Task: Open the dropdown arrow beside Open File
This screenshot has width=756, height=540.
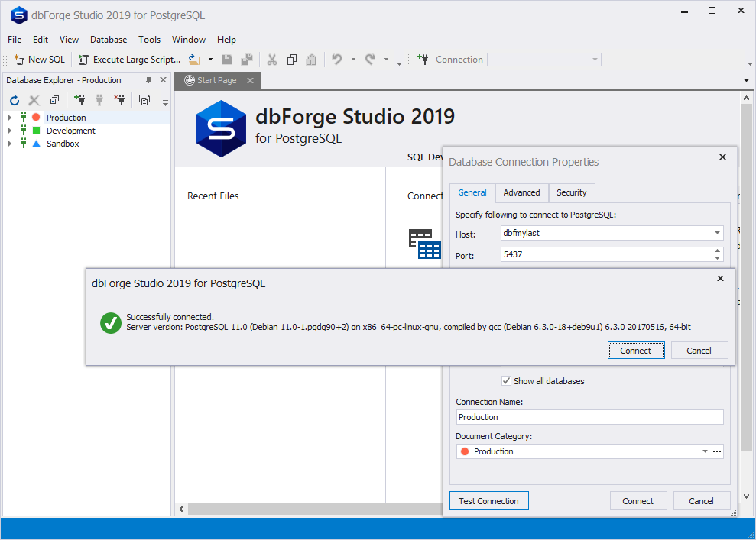Action: point(210,60)
